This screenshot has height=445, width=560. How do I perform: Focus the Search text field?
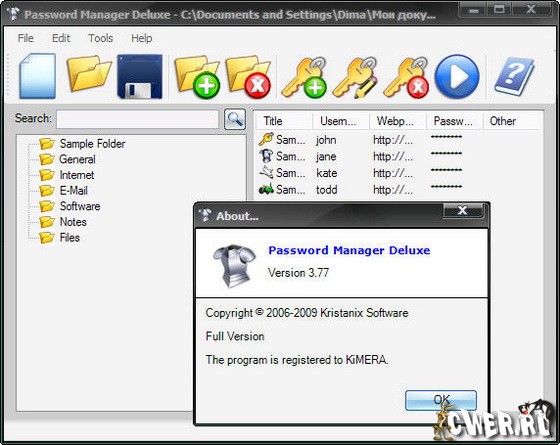[138, 119]
